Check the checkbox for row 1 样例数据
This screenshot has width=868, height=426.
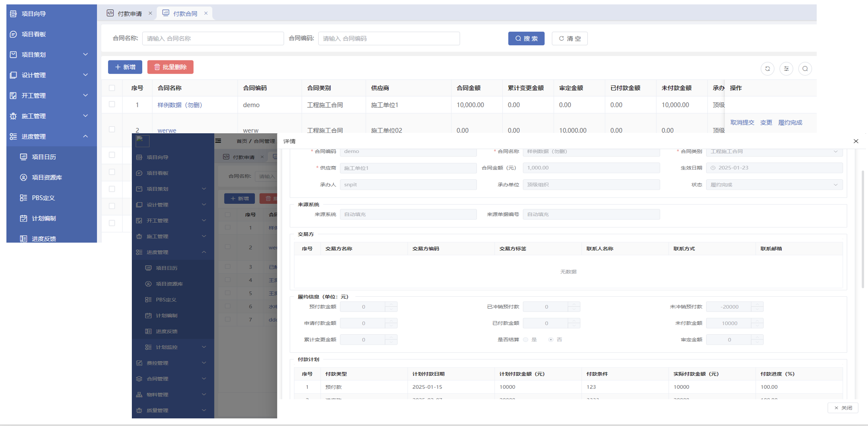point(112,104)
